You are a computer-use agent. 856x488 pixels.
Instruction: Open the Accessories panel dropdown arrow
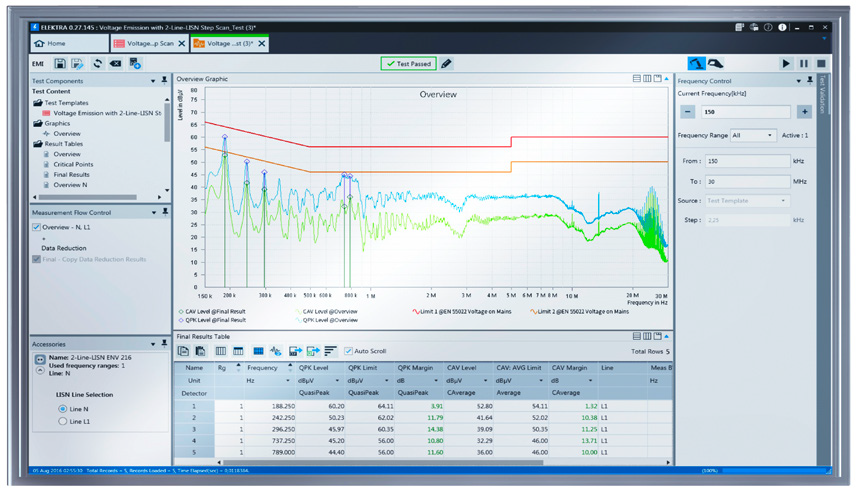pos(153,344)
